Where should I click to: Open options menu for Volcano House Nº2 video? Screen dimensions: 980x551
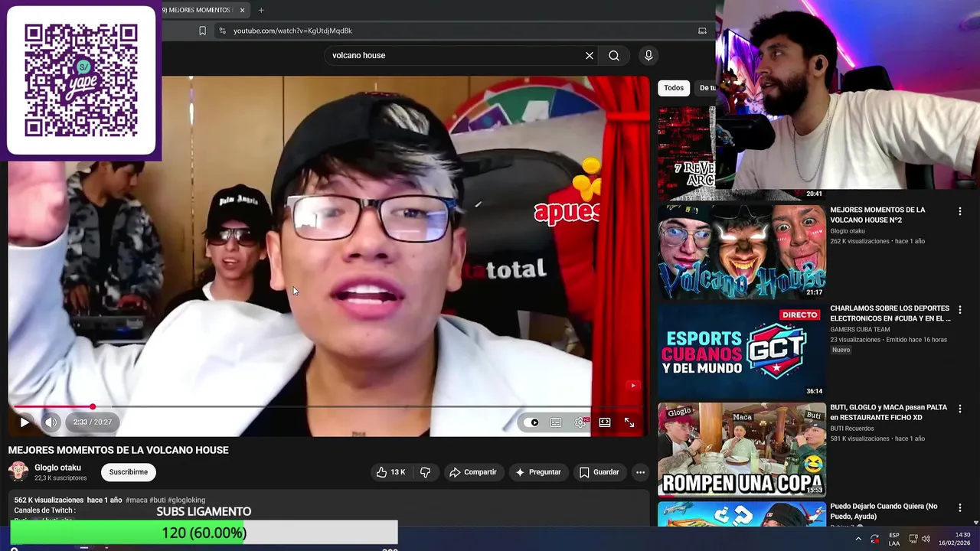click(x=960, y=211)
